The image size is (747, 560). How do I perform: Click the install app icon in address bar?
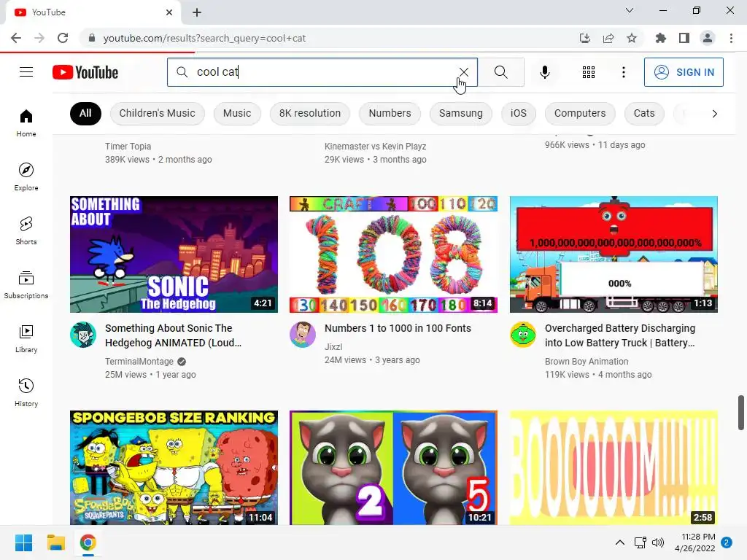coord(584,38)
